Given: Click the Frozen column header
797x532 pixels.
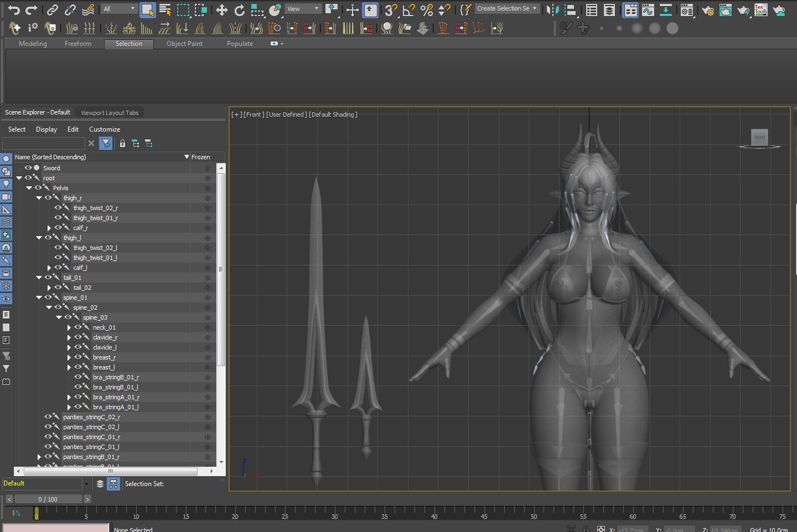Looking at the screenshot, I should pos(201,157).
